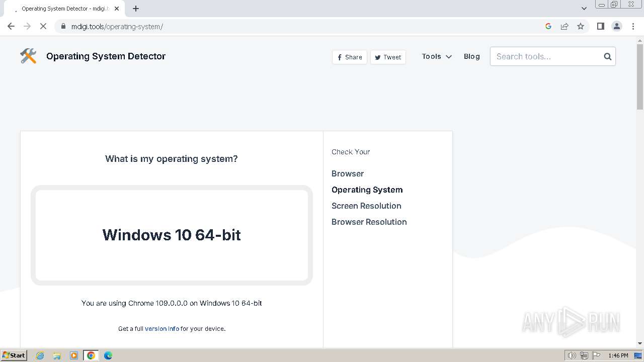Open the Chrome profile avatar
This screenshot has width=644, height=362.
pos(617,26)
